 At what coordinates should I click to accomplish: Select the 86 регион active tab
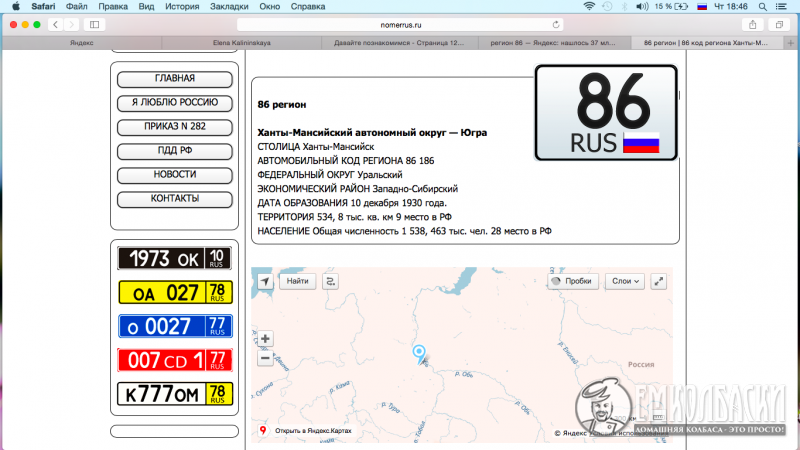pos(706,43)
